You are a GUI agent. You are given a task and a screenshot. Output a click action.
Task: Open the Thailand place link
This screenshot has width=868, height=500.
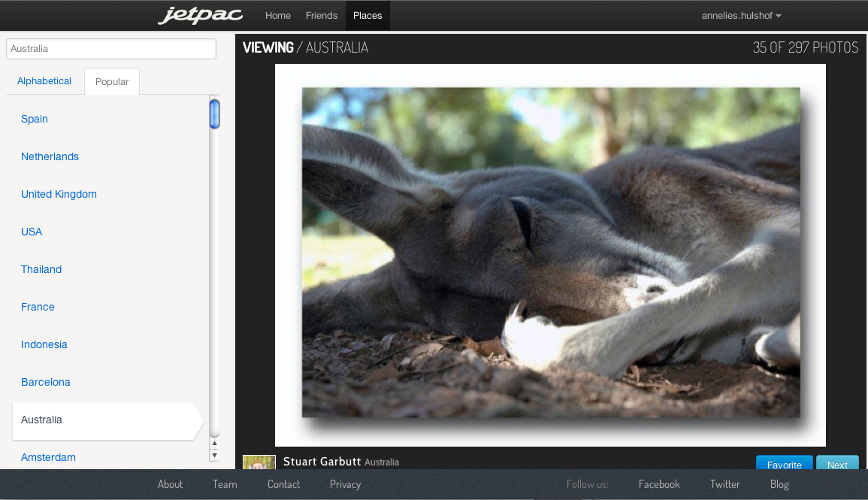[x=41, y=269]
